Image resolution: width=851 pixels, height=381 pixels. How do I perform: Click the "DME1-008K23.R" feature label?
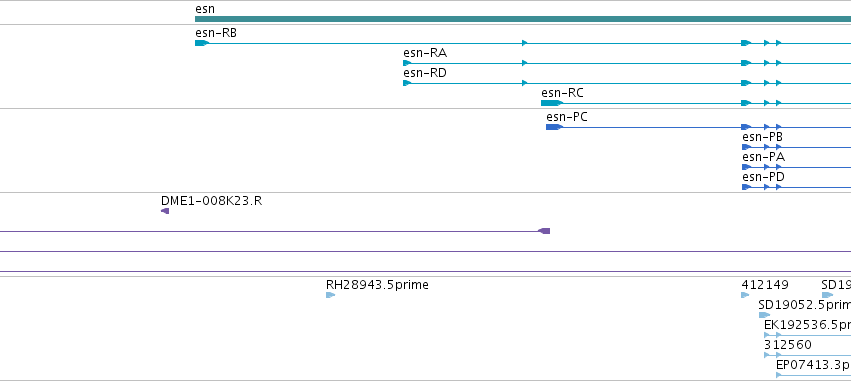211,201
